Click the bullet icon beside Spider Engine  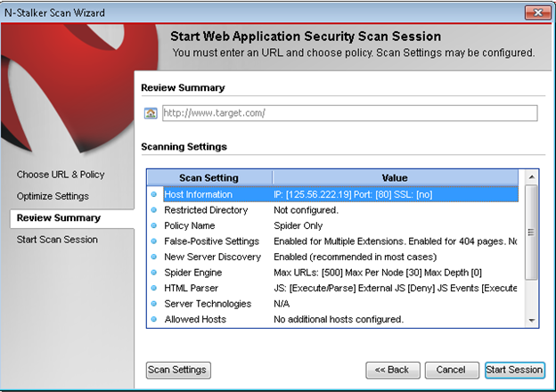pos(154,273)
